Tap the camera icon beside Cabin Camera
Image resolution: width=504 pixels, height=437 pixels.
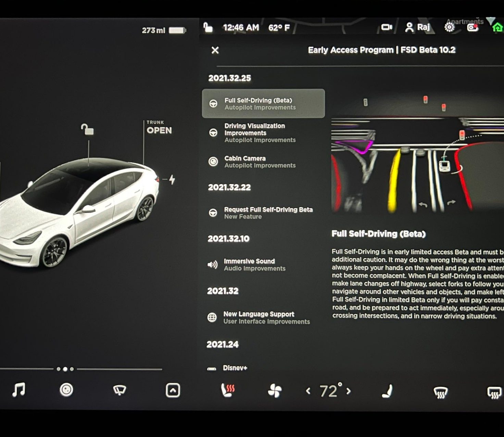pyautogui.click(x=213, y=162)
